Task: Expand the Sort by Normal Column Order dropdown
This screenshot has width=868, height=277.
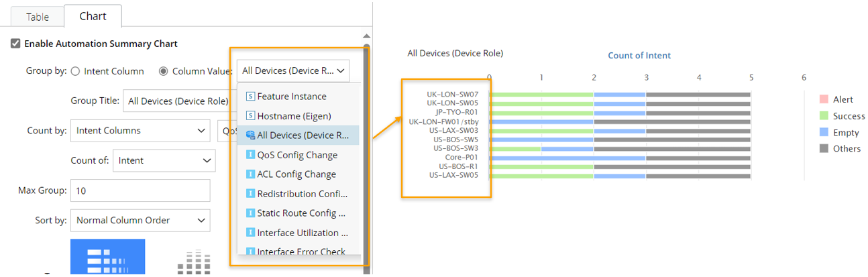Action: click(140, 221)
